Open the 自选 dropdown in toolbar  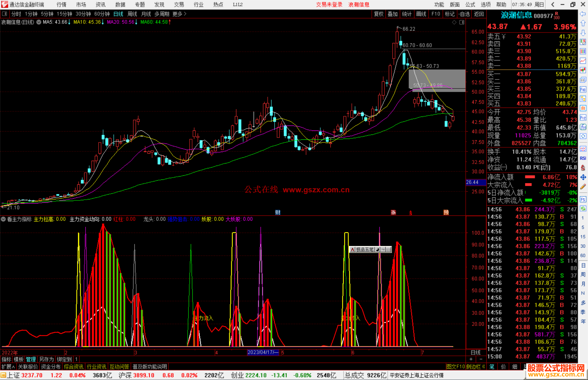[x=464, y=14]
